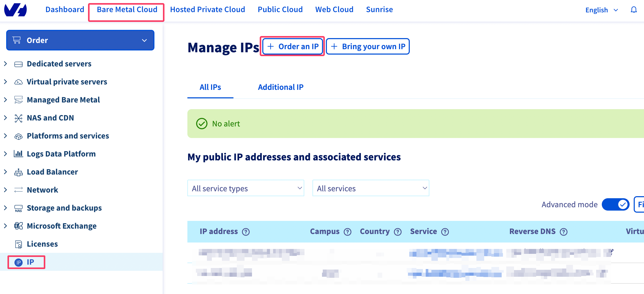
Task: Open Network sidebar item
Action: [x=42, y=190]
